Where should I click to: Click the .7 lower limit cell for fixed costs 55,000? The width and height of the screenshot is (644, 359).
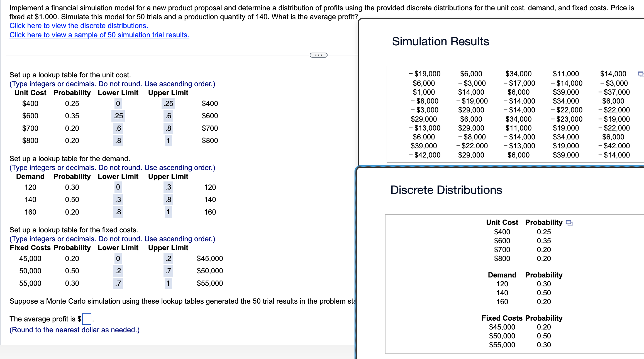click(118, 283)
